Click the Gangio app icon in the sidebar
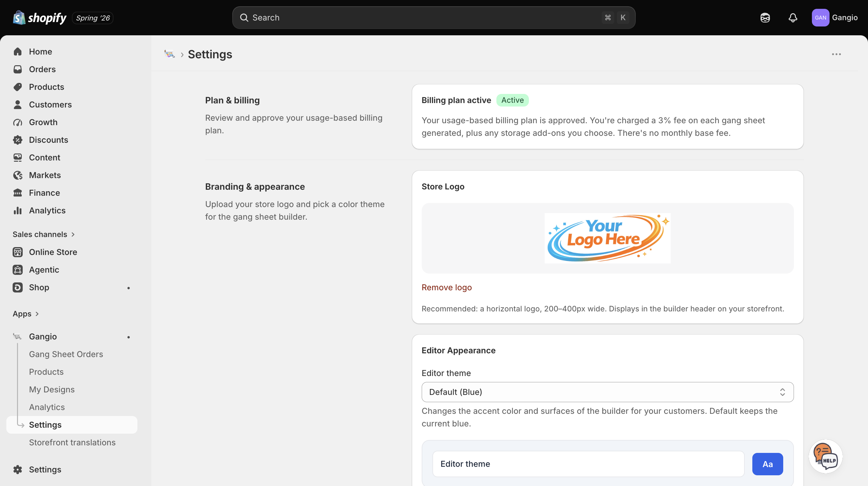Viewport: 868px width, 486px height. click(17, 336)
